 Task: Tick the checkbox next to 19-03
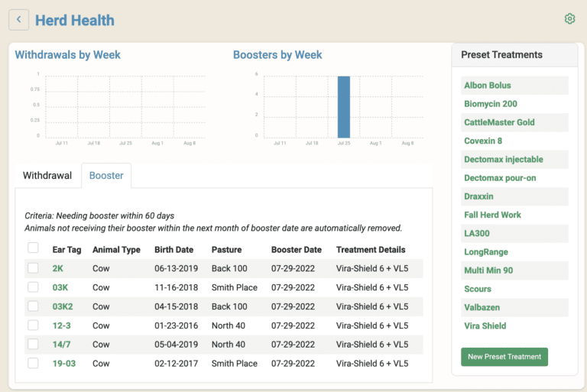tap(33, 363)
